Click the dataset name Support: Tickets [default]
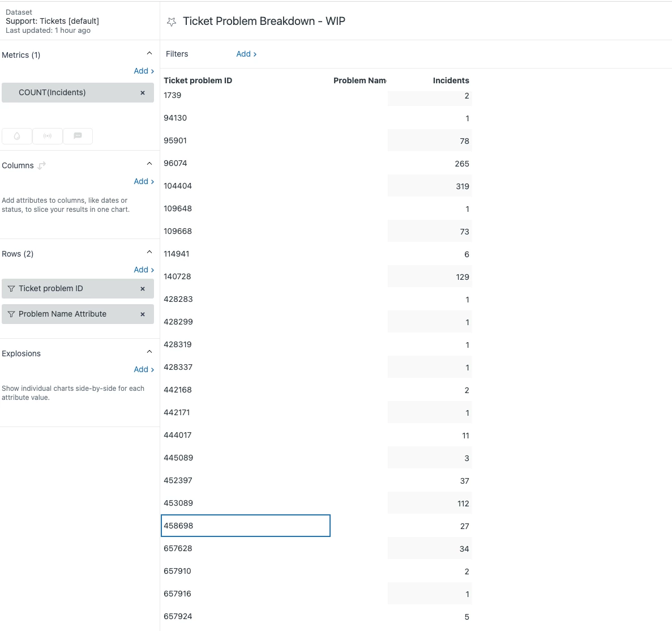The image size is (672, 631). [52, 21]
